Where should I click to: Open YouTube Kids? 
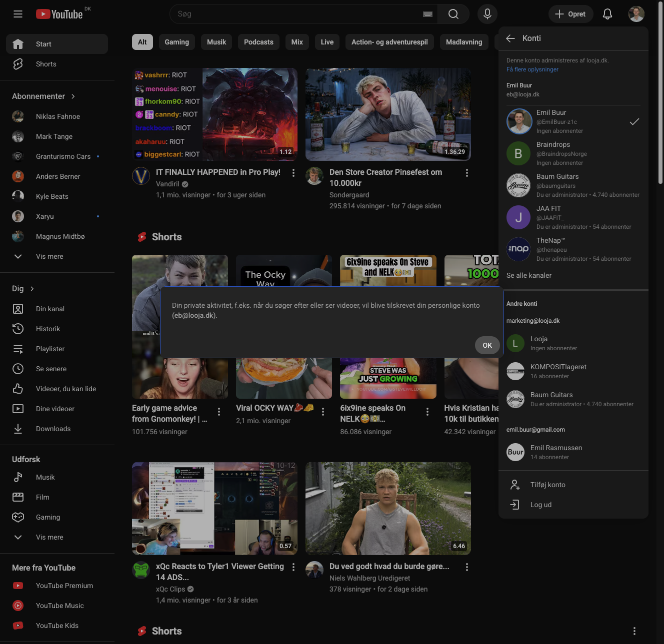57,626
